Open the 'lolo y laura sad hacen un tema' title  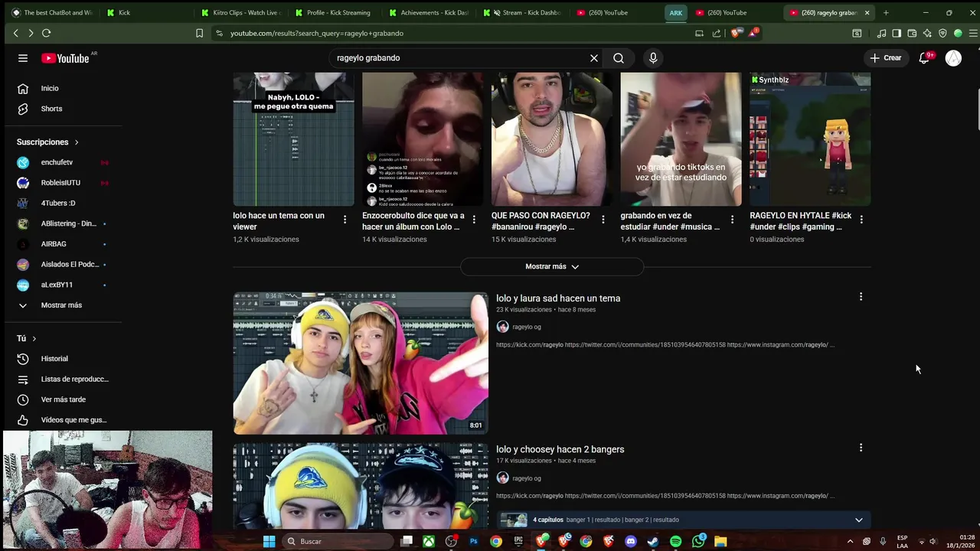[558, 298]
